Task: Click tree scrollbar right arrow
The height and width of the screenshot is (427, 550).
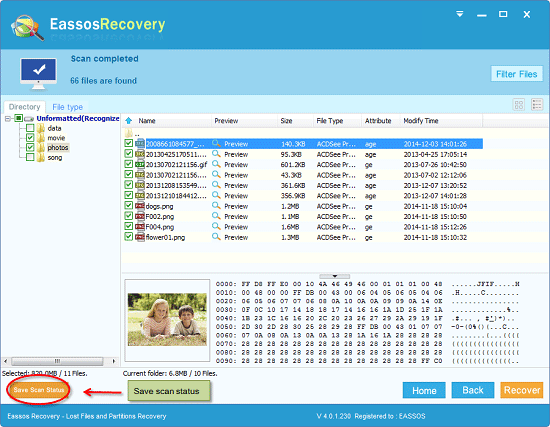Action: click(x=114, y=361)
